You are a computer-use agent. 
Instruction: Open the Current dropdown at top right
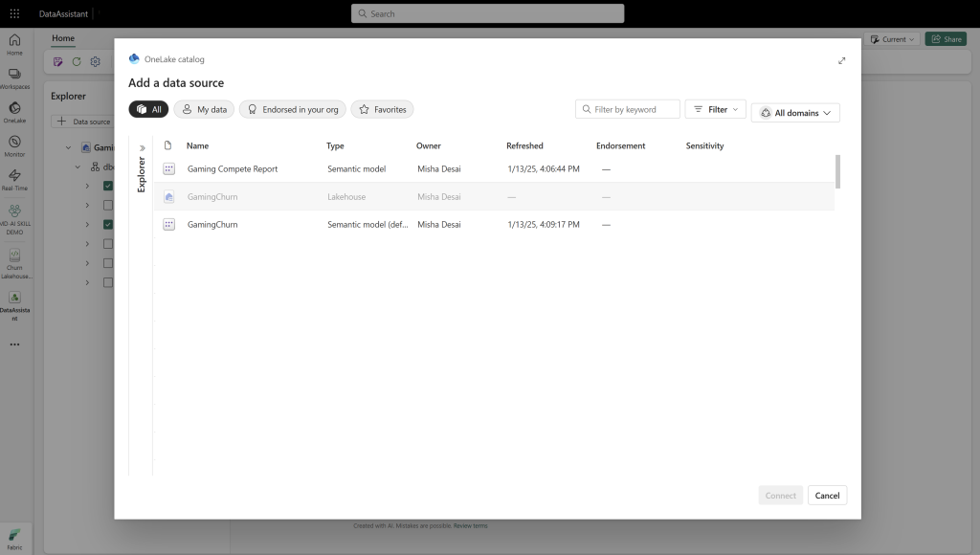(x=893, y=39)
